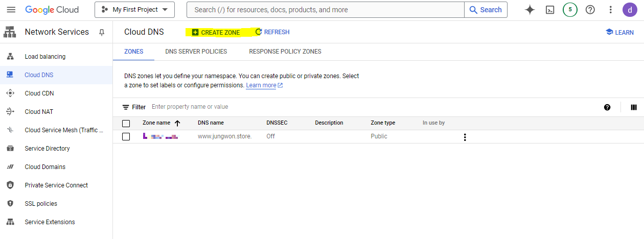644x239 pixels.
Task: Open the LEARN panel button
Action: 619,32
